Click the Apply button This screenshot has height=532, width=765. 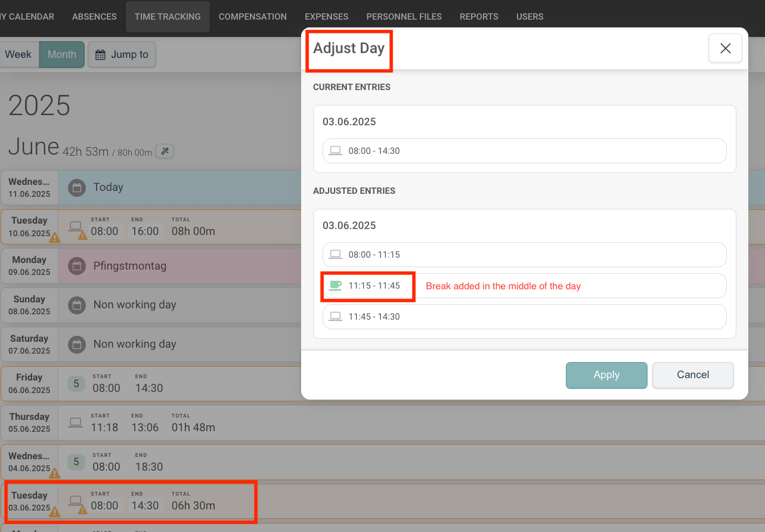pyautogui.click(x=606, y=375)
